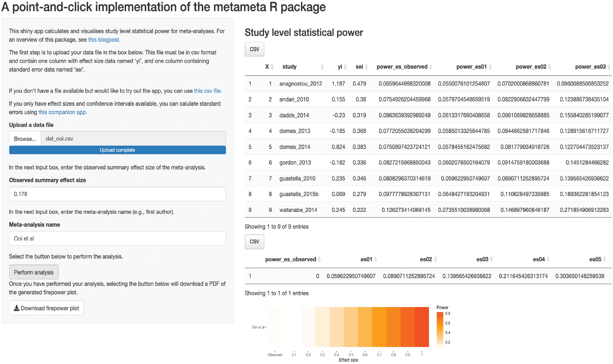Sort table by X column arrows

click(272, 67)
